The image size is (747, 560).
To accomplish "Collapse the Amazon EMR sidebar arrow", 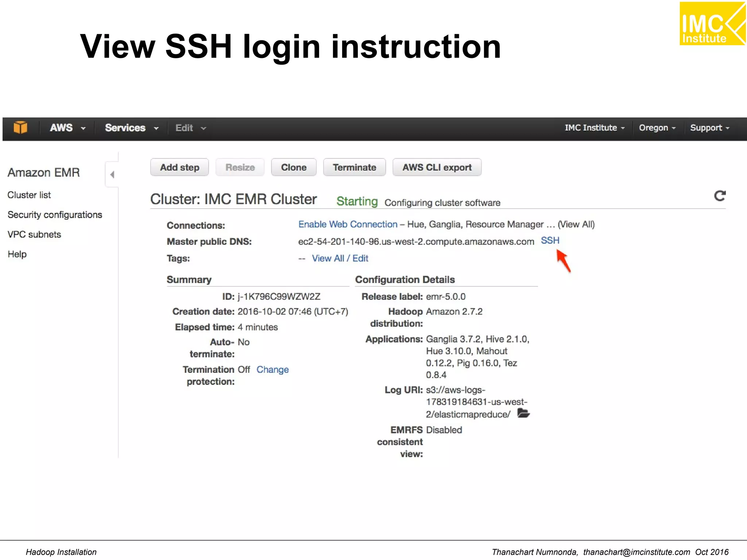I will [x=112, y=175].
